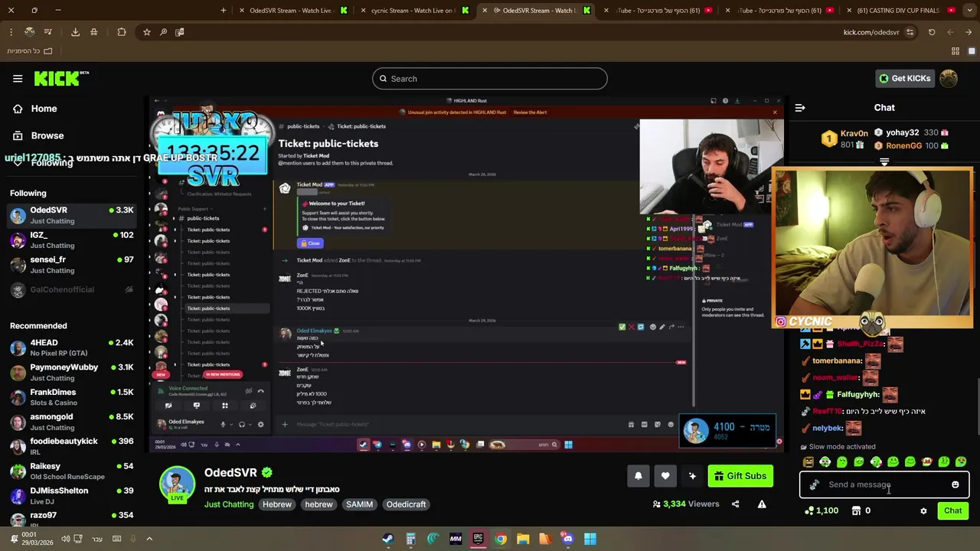Open the emoji picker in message box

[x=955, y=484]
